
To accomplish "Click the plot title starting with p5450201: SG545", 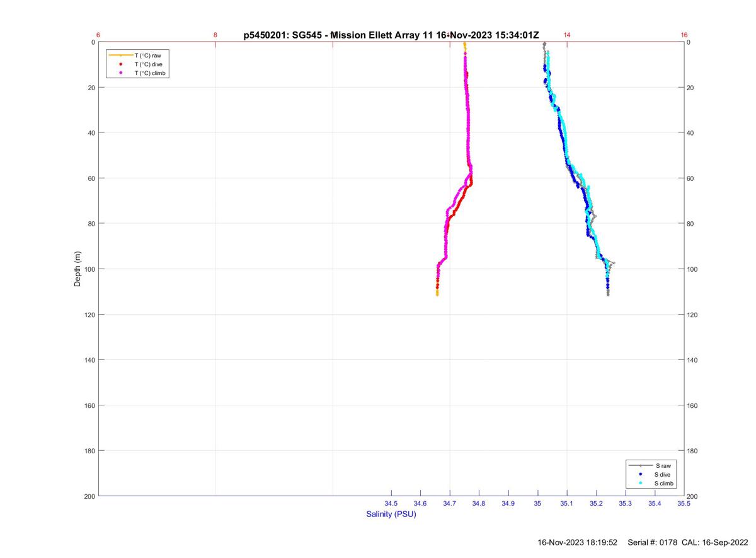I will (x=391, y=35).
